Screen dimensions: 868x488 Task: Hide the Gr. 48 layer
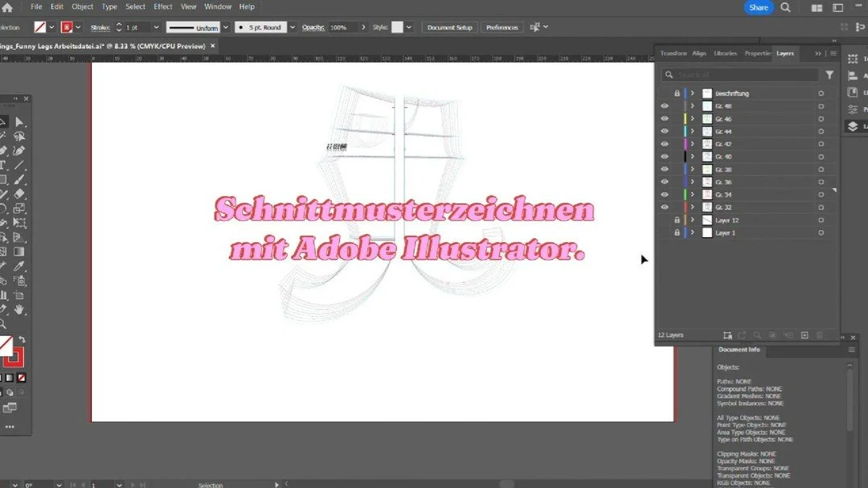point(665,106)
